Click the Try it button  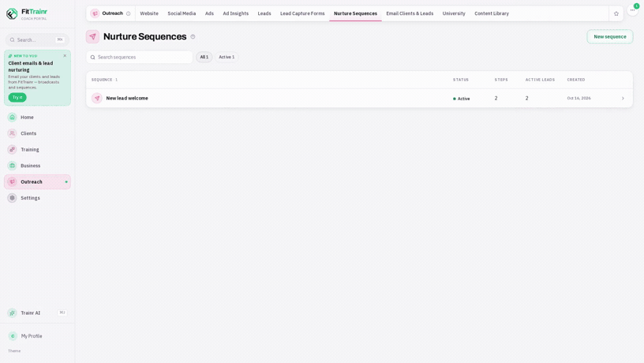click(x=17, y=97)
